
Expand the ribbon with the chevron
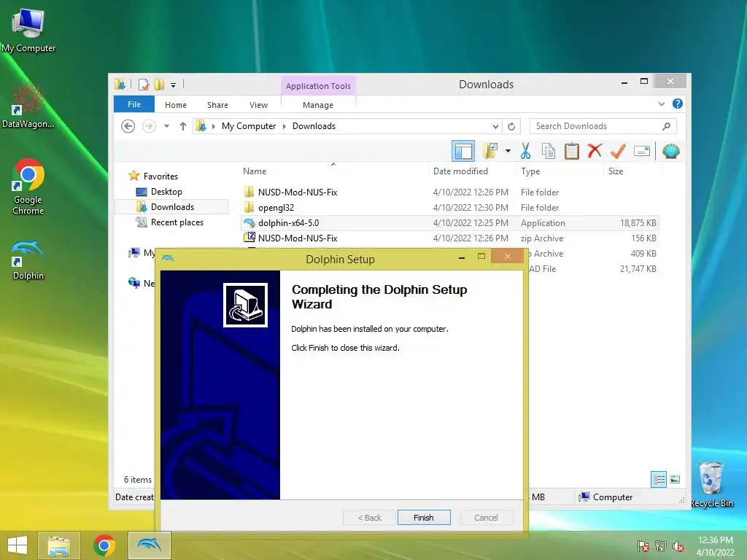661,104
